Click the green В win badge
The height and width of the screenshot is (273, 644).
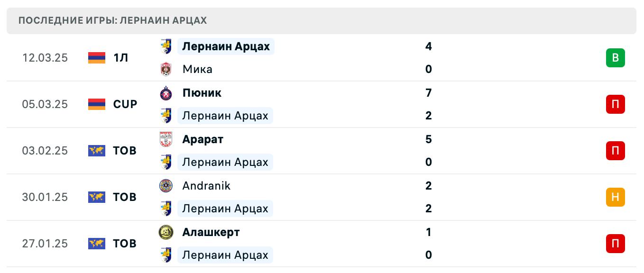[615, 58]
